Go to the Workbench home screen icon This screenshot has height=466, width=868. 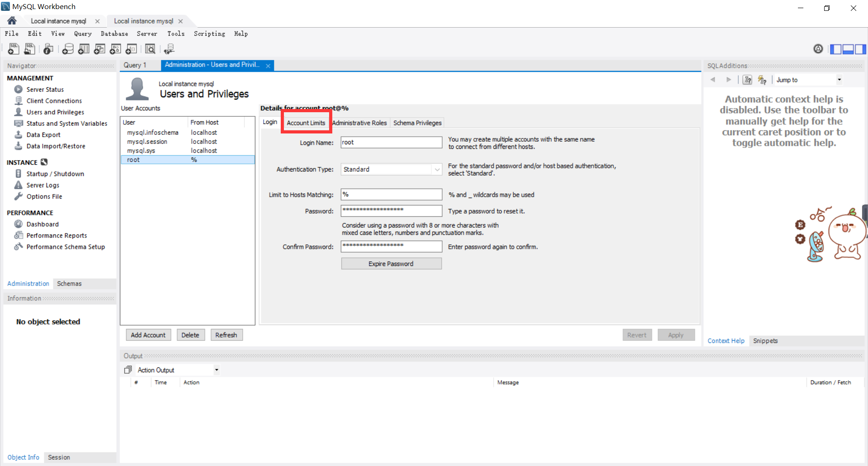(12, 21)
